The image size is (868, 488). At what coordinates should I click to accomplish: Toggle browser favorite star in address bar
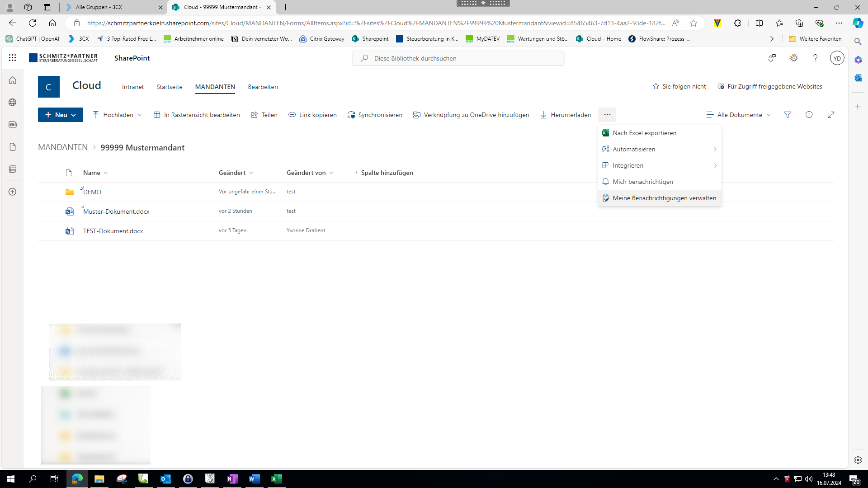pos(693,23)
